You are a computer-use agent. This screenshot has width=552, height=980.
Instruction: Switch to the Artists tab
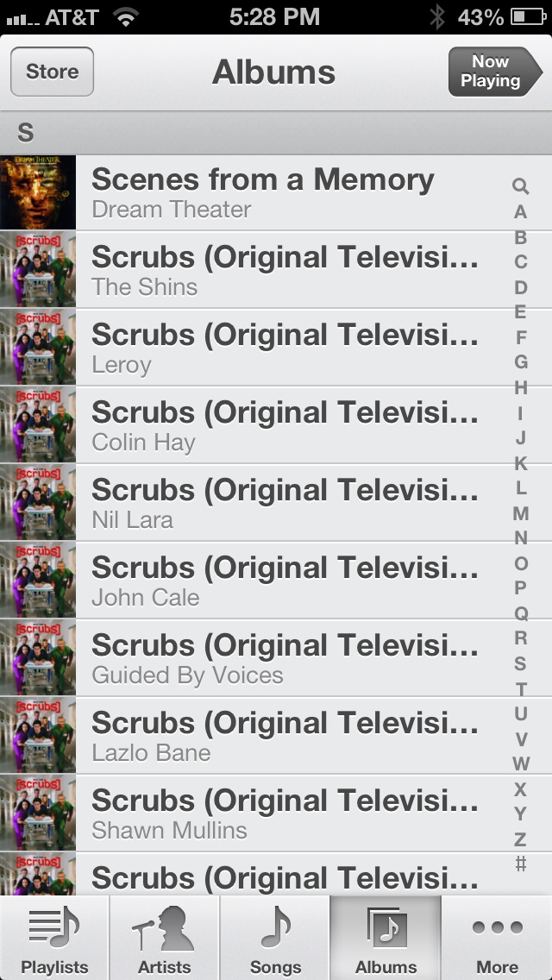pyautogui.click(x=165, y=938)
